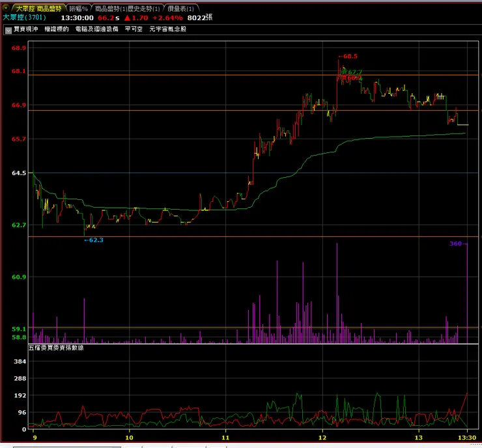Screen dimensions: 482x448
Task: Click the 64.5 reference price axis label
Action: coord(19,173)
